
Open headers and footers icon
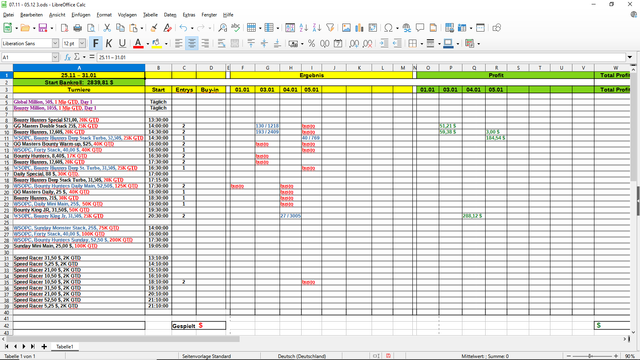(x=433, y=28)
